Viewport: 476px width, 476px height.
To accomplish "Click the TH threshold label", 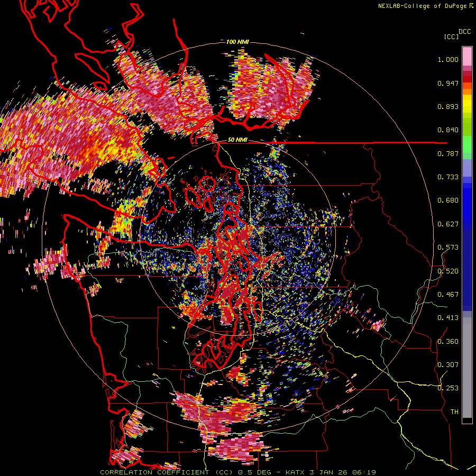I will [454, 412].
